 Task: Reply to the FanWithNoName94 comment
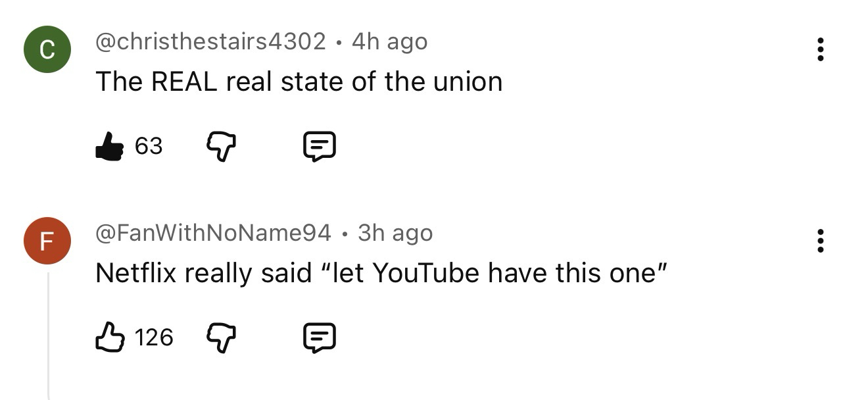click(320, 337)
